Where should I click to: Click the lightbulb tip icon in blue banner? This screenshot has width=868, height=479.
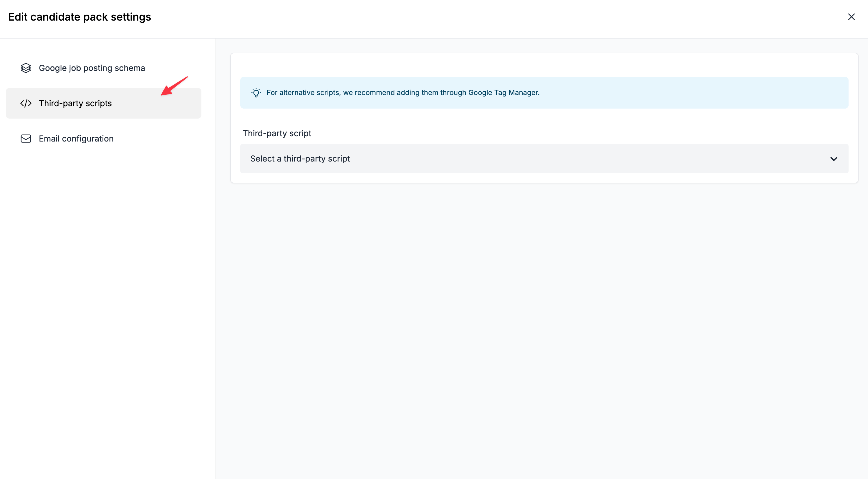[256, 93]
